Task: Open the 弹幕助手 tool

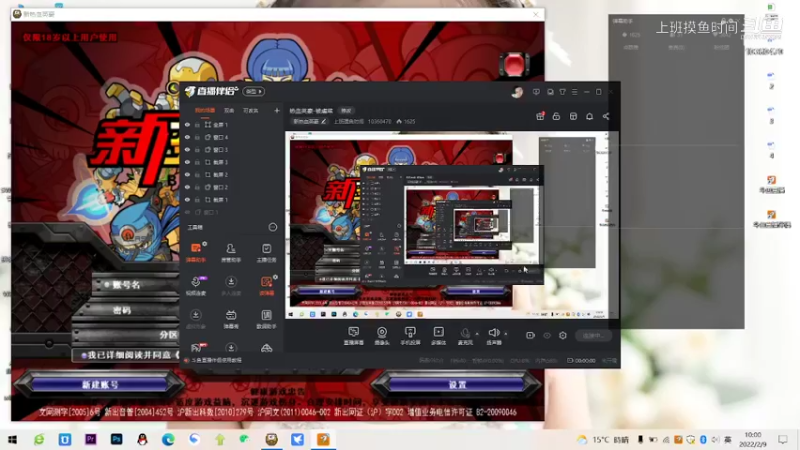Action: pyautogui.click(x=196, y=252)
